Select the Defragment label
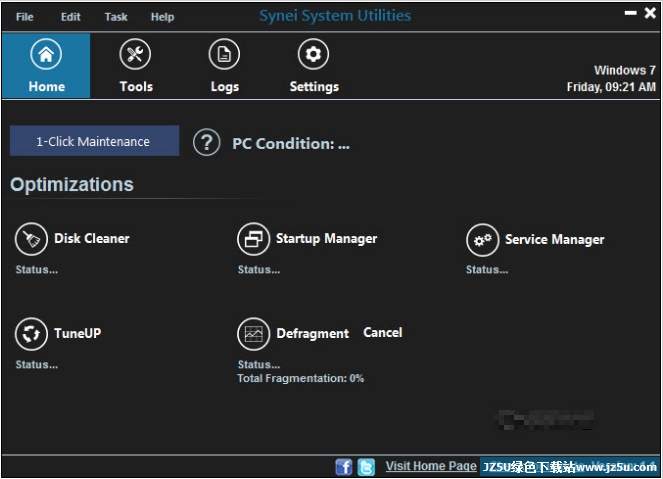663x479 pixels. click(312, 334)
